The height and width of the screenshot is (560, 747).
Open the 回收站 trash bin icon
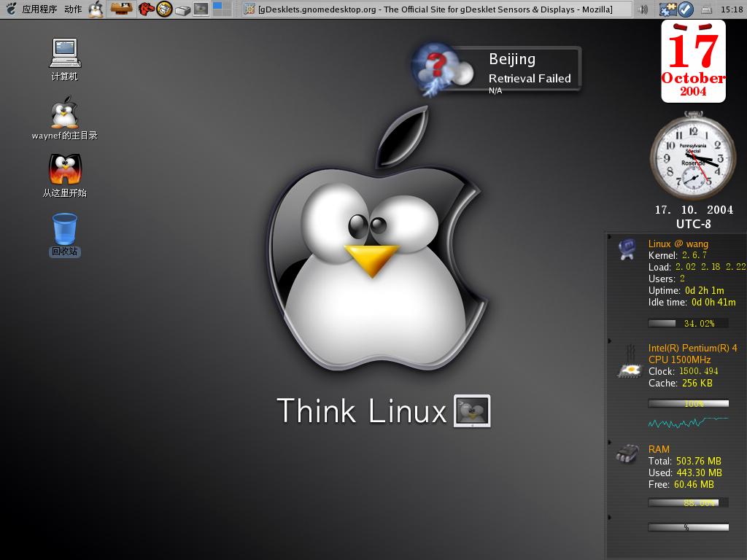[64, 229]
